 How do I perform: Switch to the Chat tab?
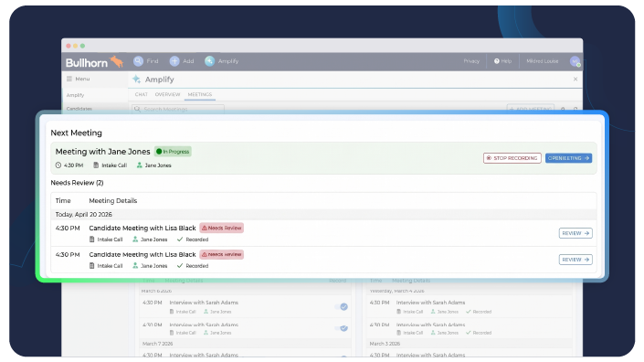142,94
